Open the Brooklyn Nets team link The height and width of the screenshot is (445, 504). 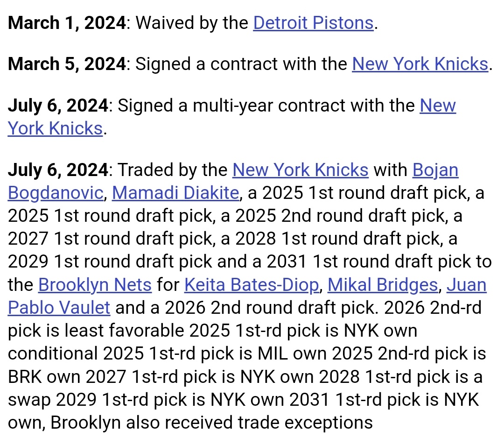pos(95,285)
